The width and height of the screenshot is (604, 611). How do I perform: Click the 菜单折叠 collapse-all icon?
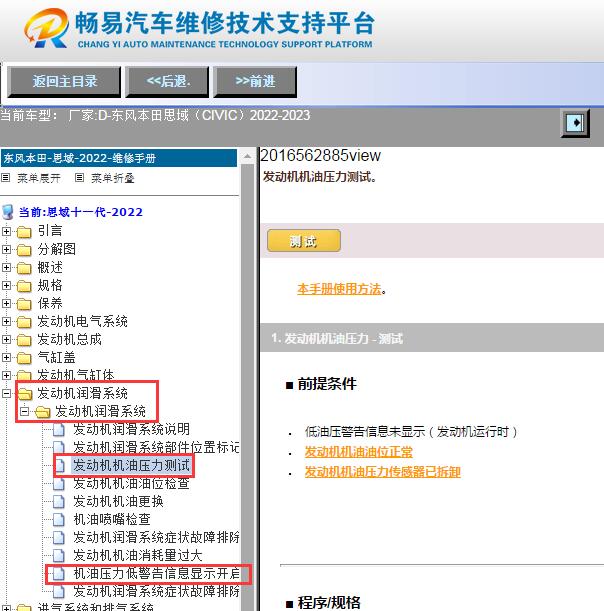tap(79, 178)
